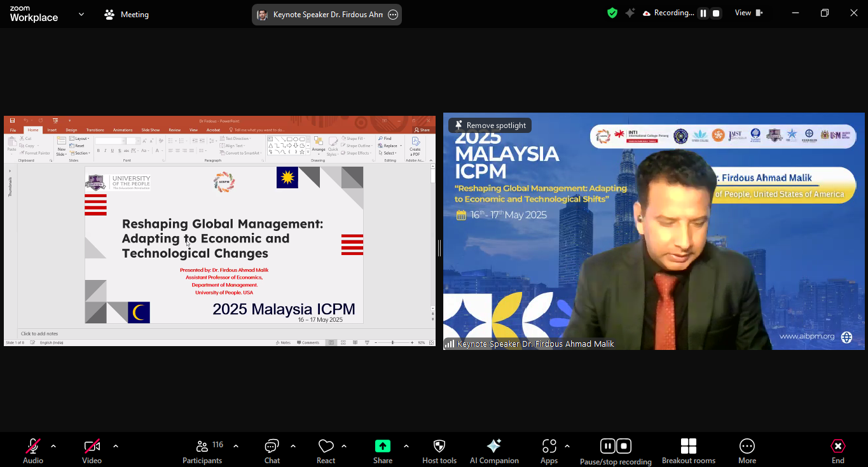Expand Zoom Workplace dropdown chevron
Viewport: 868px width, 467px height.
[81, 14]
